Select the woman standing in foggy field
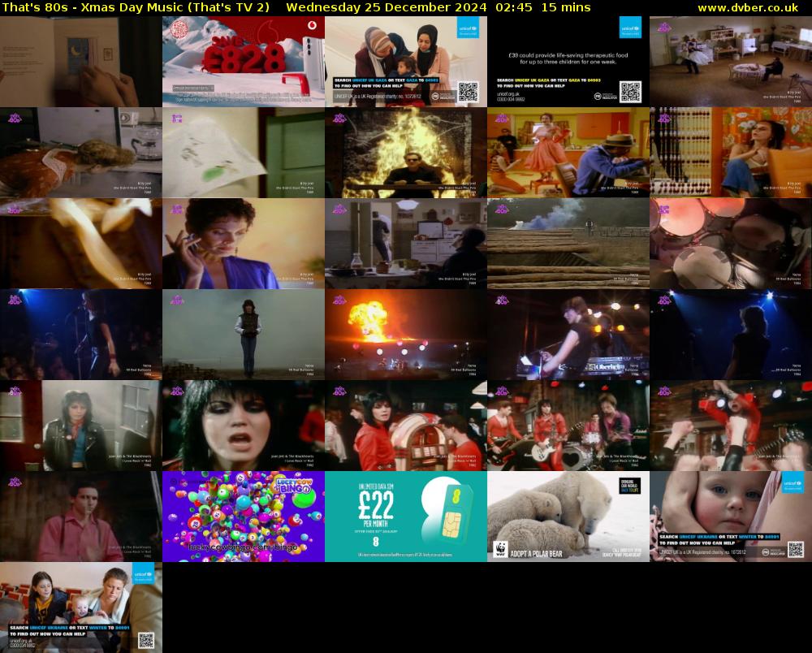812x653 pixels. [244, 335]
